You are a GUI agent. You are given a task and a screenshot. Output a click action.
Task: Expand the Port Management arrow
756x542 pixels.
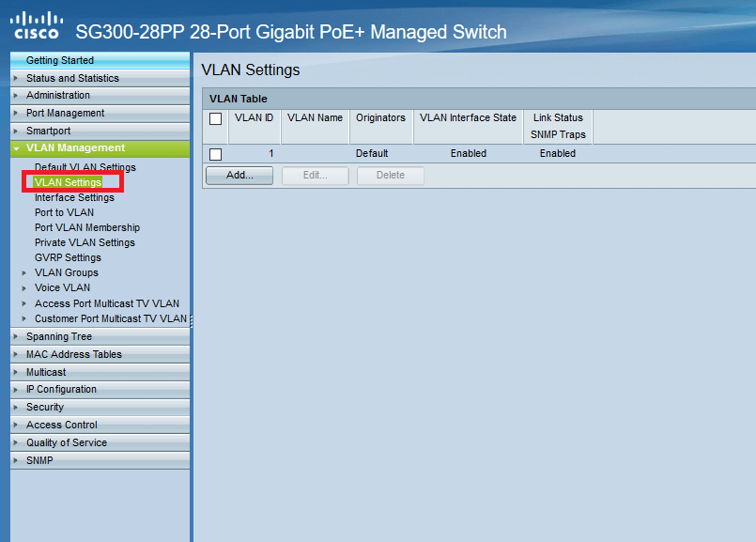click(x=16, y=114)
